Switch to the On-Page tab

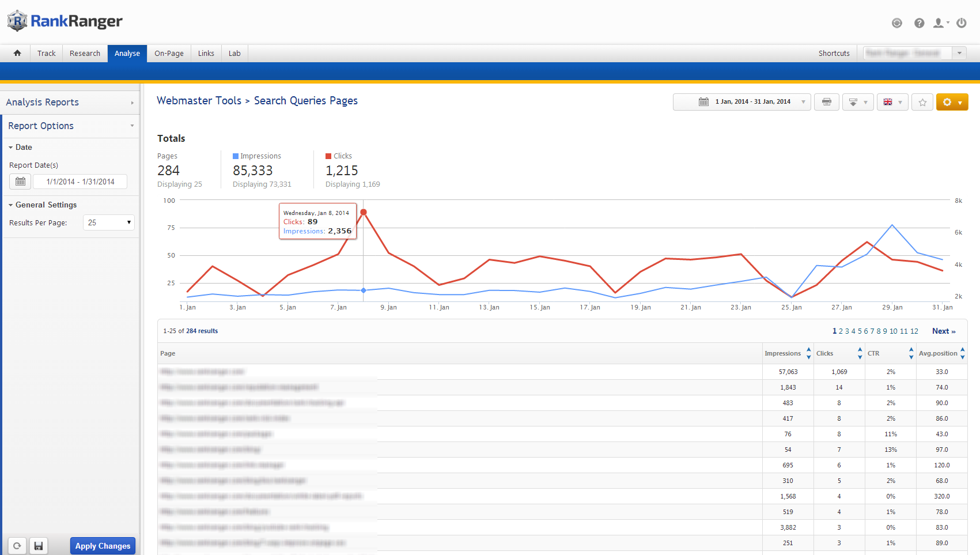click(169, 54)
